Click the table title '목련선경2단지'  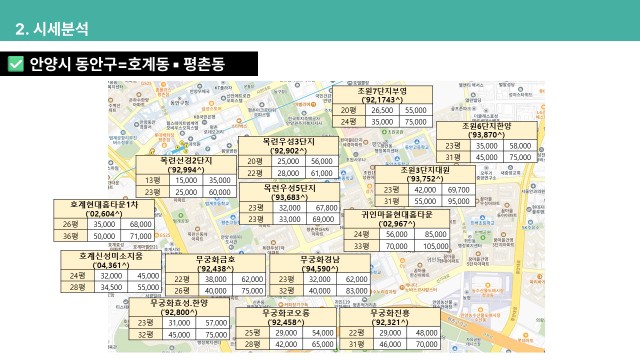click(x=186, y=160)
